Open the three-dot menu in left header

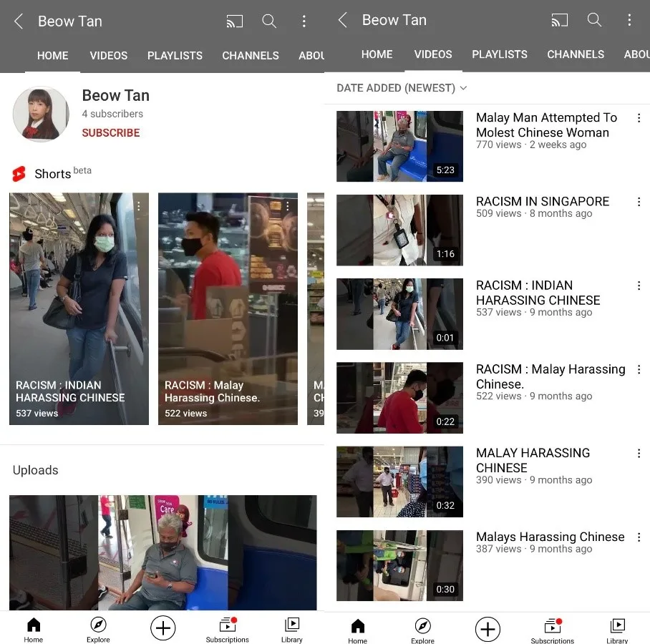tap(304, 21)
